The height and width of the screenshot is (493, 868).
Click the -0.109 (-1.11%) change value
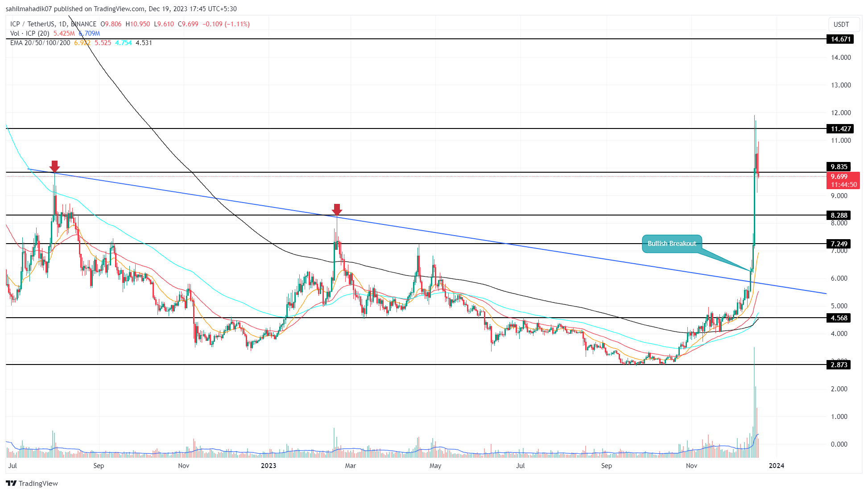point(226,24)
